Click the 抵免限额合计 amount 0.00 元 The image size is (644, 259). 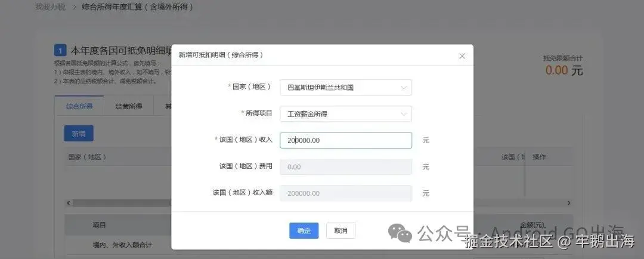pyautogui.click(x=564, y=70)
